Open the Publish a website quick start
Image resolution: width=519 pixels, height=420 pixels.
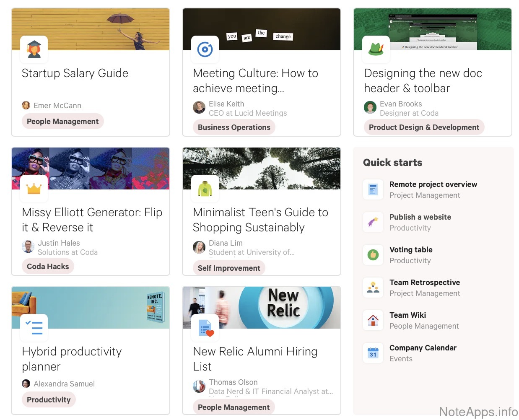pyautogui.click(x=420, y=217)
